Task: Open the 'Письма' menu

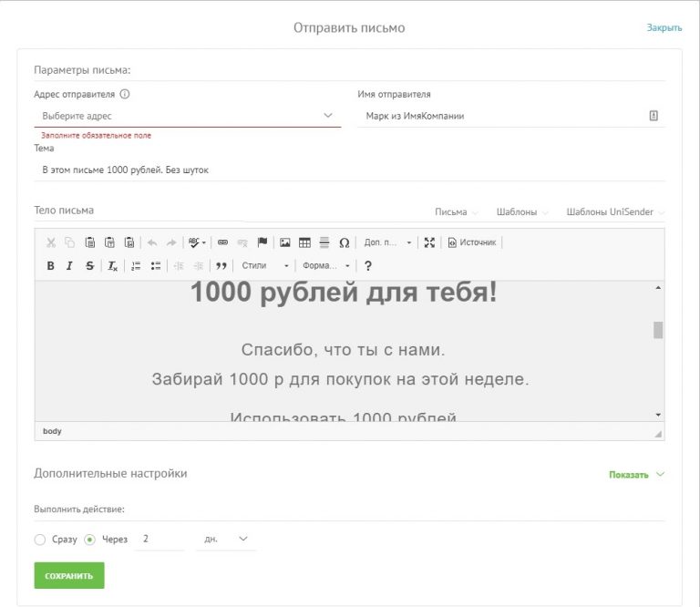Action: point(456,211)
